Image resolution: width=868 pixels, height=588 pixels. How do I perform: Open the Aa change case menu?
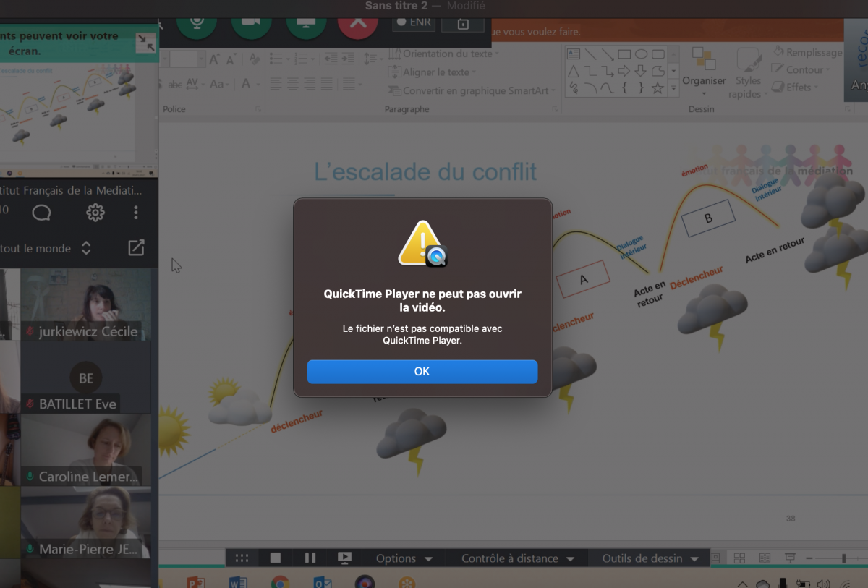click(220, 84)
